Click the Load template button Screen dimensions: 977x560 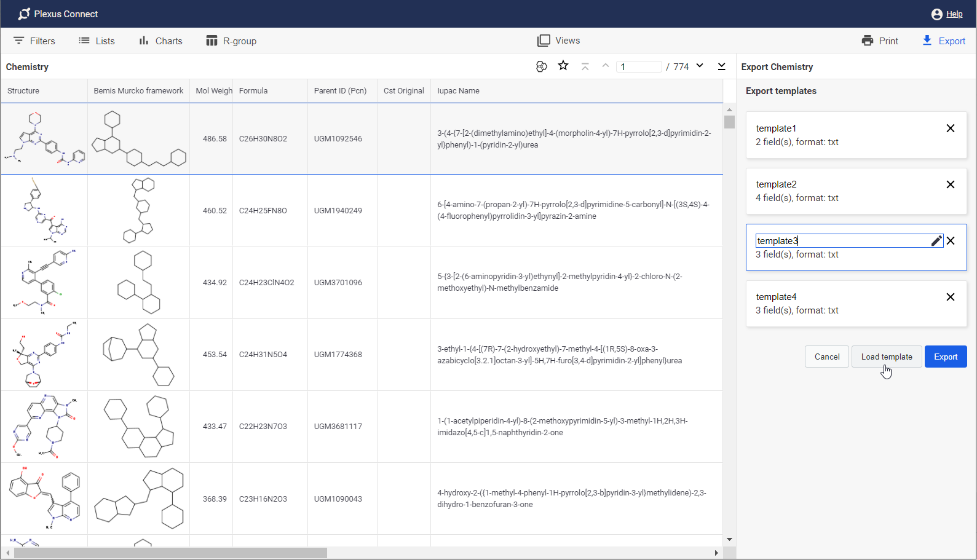click(x=886, y=357)
